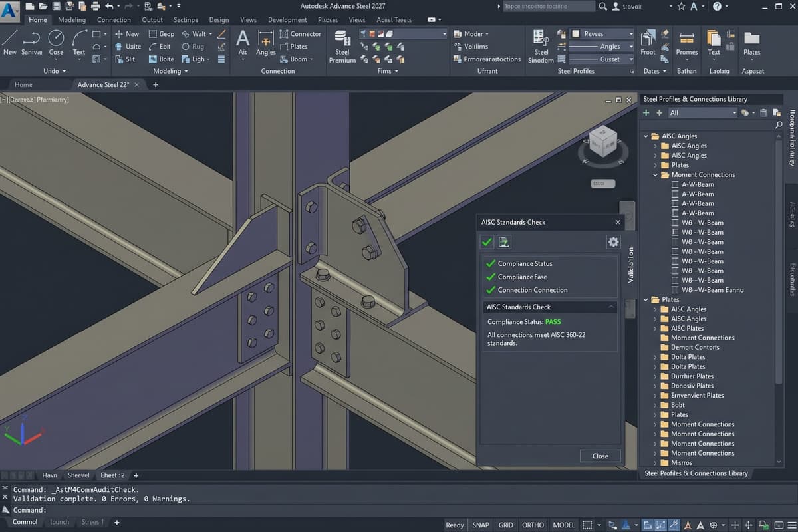The image size is (798, 532).
Task: Click the favorites star icon in title bar
Action: tap(681, 6)
